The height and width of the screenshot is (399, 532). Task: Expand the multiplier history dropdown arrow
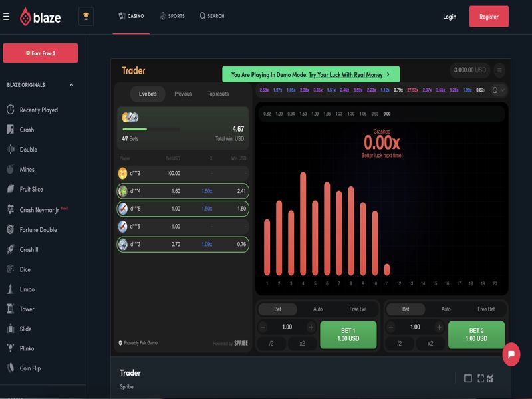tap(503, 90)
